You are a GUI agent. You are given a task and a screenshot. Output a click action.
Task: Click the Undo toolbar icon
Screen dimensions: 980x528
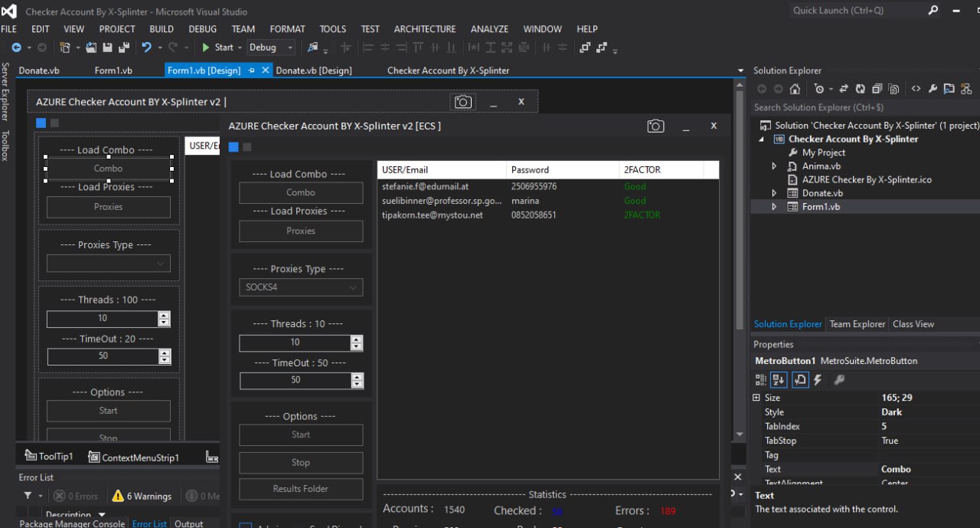tap(145, 48)
